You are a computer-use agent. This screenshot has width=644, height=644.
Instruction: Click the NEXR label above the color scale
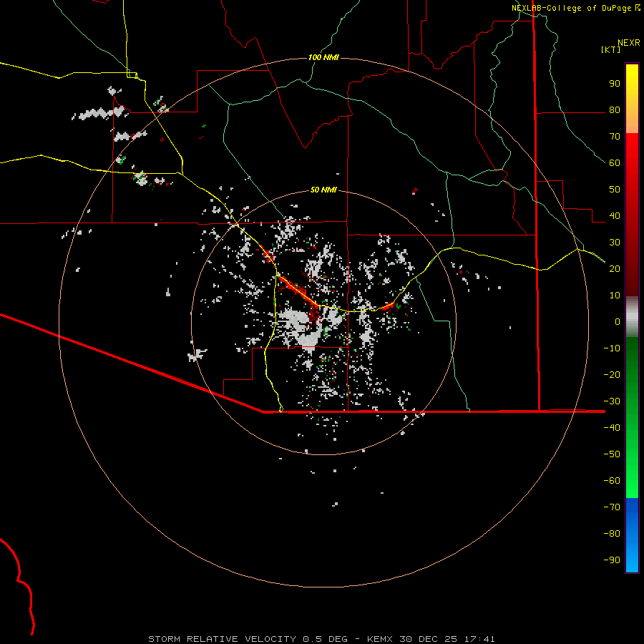629,43
